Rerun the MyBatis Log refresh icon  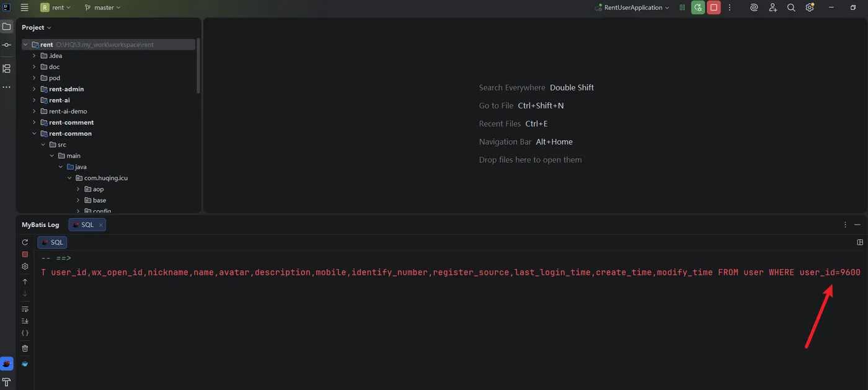(x=25, y=242)
